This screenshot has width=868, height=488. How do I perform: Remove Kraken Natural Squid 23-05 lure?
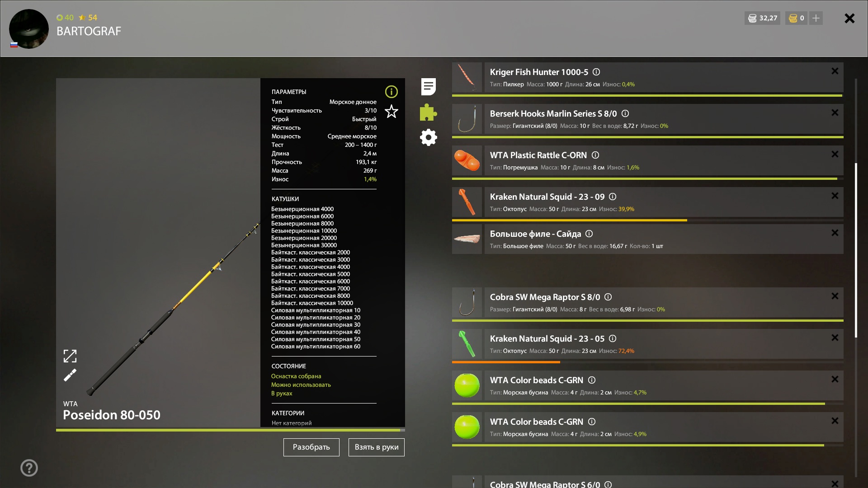835,338
